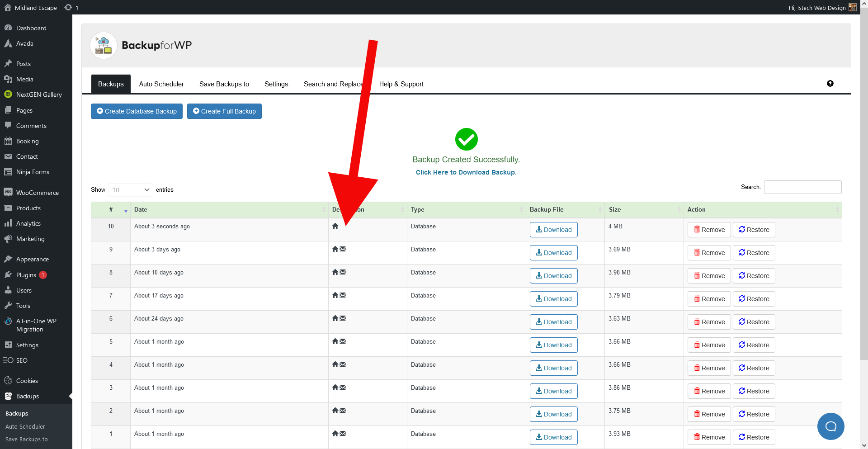The image size is (868, 449).
Task: Click the Products icon in the sidebar
Action: (x=8, y=208)
